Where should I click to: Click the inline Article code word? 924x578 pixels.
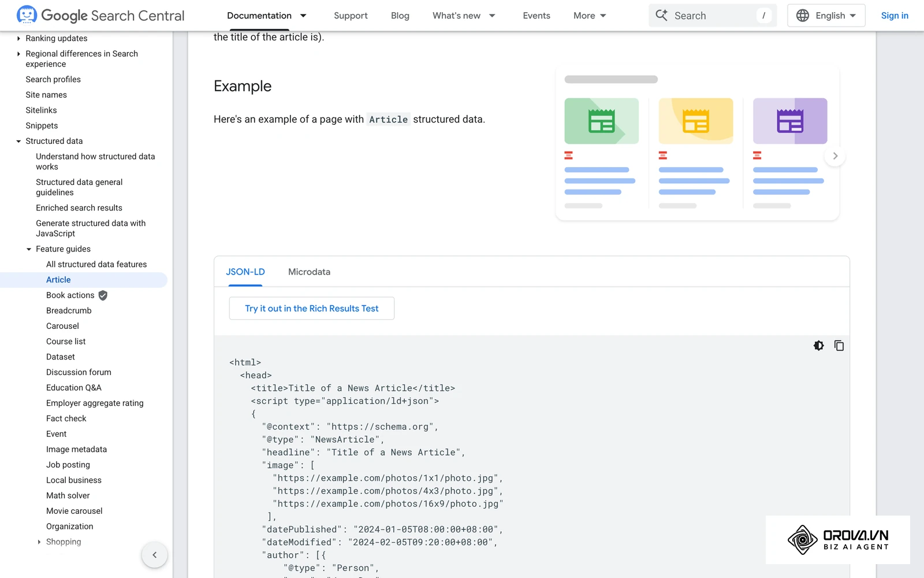[388, 120]
